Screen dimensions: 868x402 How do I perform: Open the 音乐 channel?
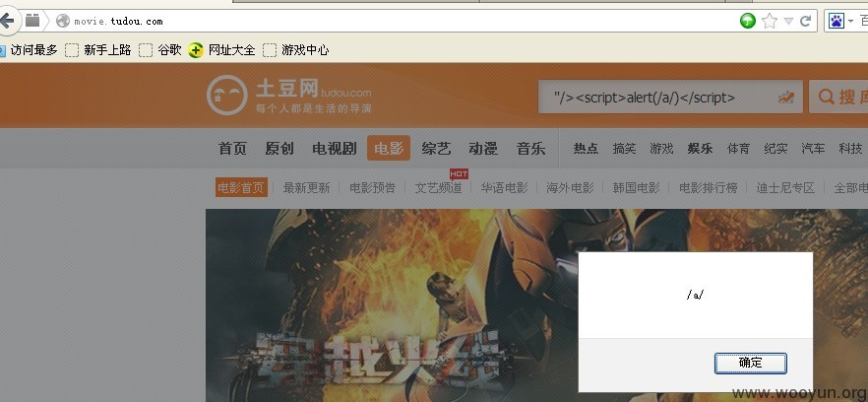[x=530, y=149]
